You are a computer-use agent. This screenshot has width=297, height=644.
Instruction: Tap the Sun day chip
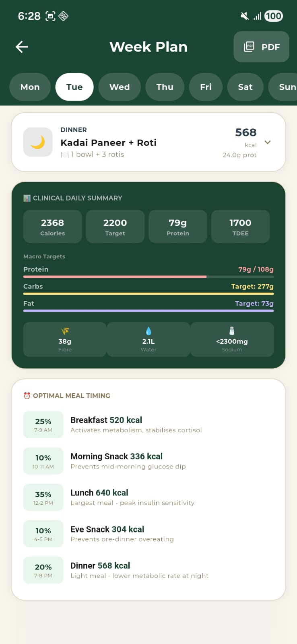tap(286, 87)
